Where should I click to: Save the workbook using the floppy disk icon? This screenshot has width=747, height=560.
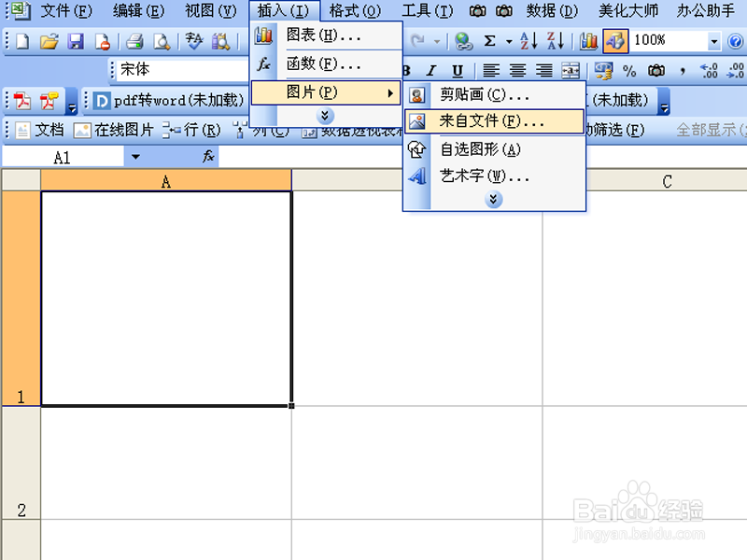[76, 41]
